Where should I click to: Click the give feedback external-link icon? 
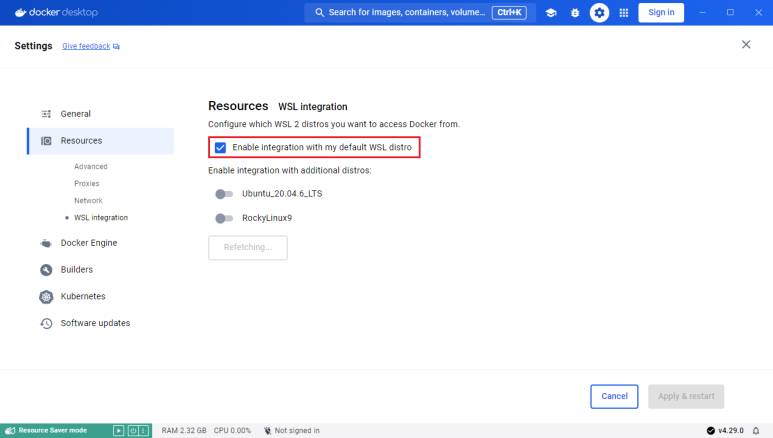[116, 46]
